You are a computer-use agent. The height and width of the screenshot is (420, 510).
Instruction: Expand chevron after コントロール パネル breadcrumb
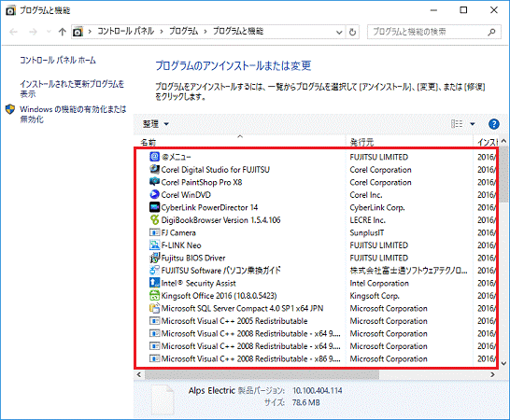point(162,32)
